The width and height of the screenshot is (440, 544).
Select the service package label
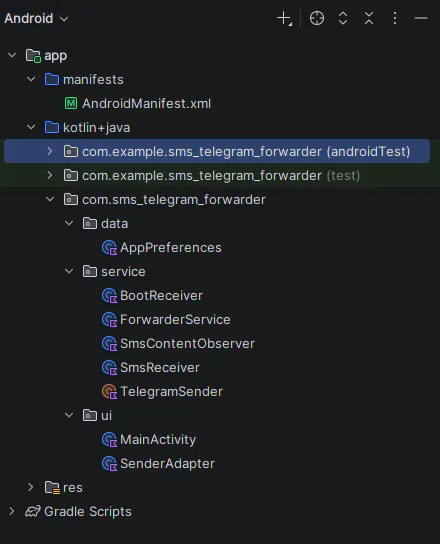tap(123, 272)
